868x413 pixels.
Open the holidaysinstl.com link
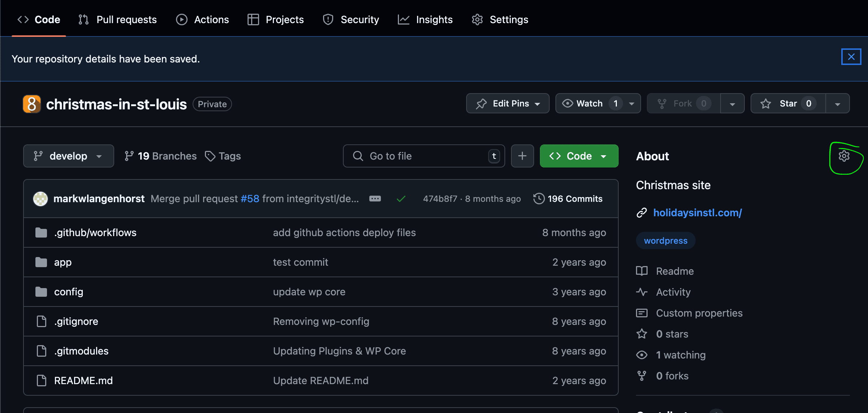pyautogui.click(x=697, y=213)
